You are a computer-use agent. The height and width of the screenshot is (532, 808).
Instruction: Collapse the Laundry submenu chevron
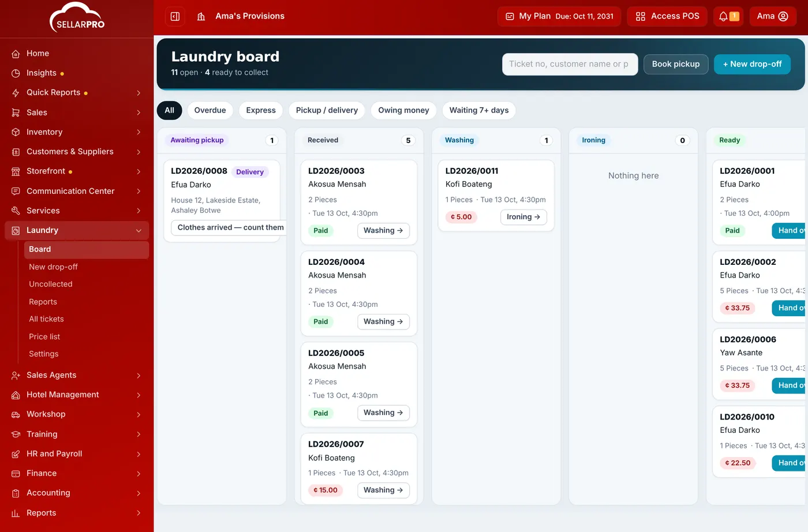click(139, 231)
